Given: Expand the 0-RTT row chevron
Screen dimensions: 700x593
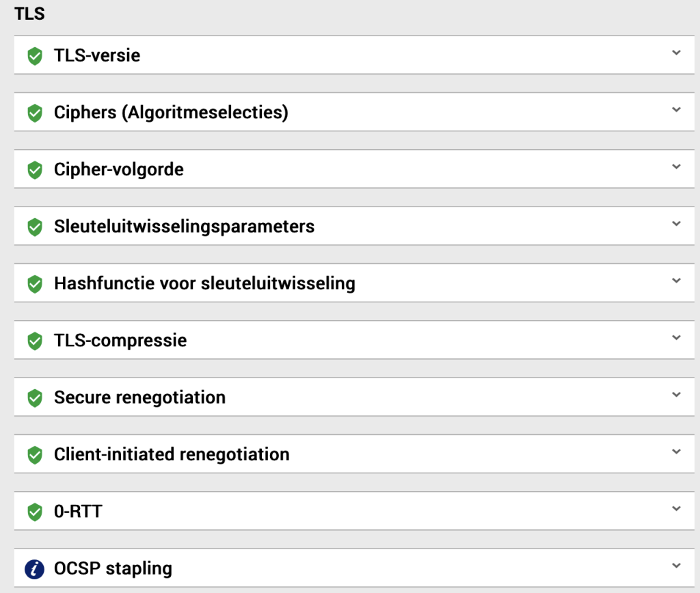Looking at the screenshot, I should (676, 508).
